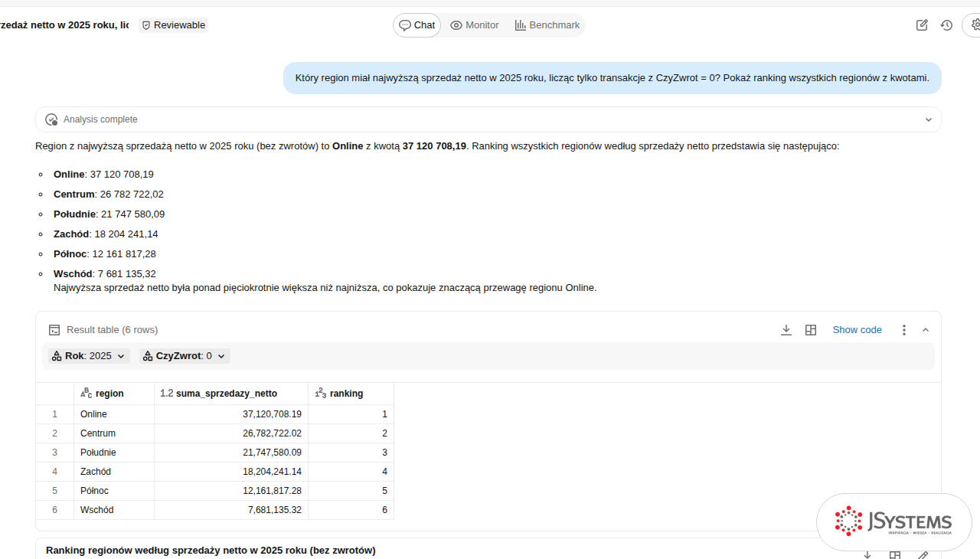Show code for the result table
The height and width of the screenshot is (559, 980).
tap(857, 330)
